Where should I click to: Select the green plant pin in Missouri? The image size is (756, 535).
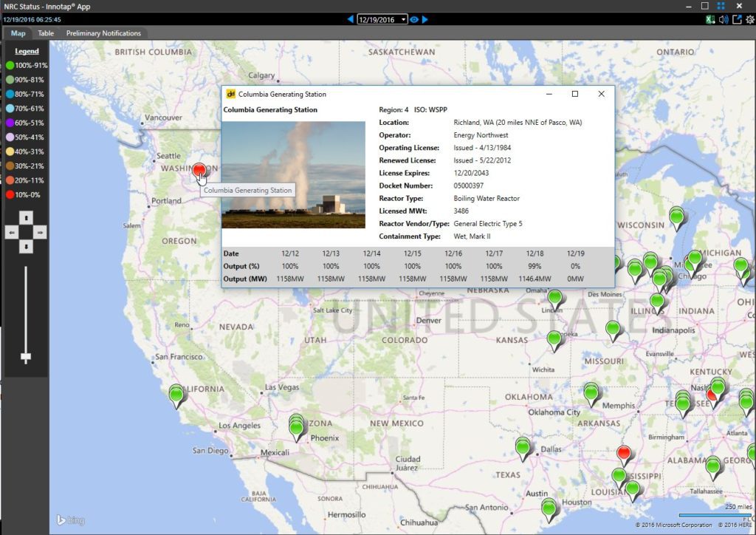click(x=612, y=329)
